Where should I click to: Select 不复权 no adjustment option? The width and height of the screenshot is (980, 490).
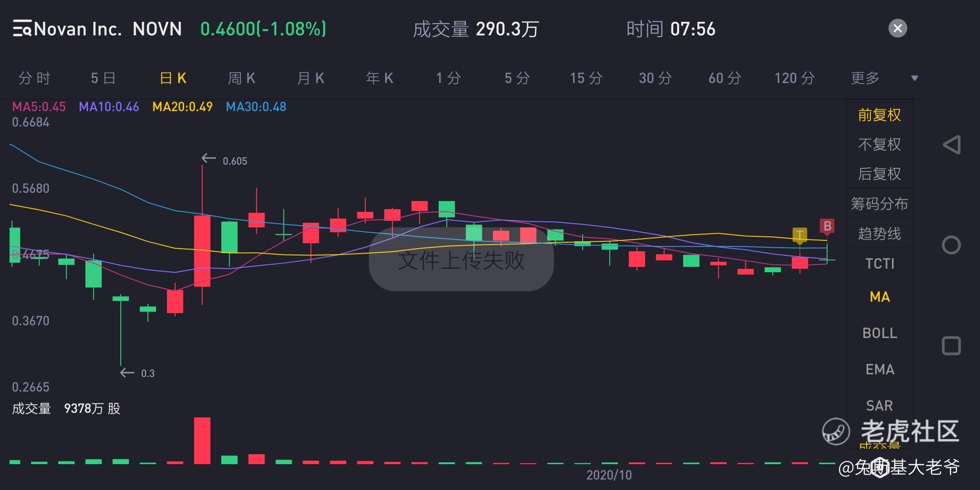[x=879, y=144]
